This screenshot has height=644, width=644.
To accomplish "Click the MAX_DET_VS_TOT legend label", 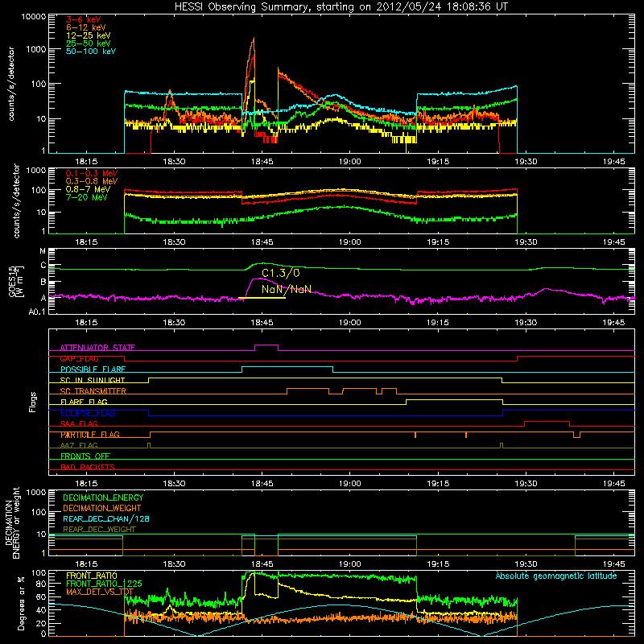I will (100, 592).
